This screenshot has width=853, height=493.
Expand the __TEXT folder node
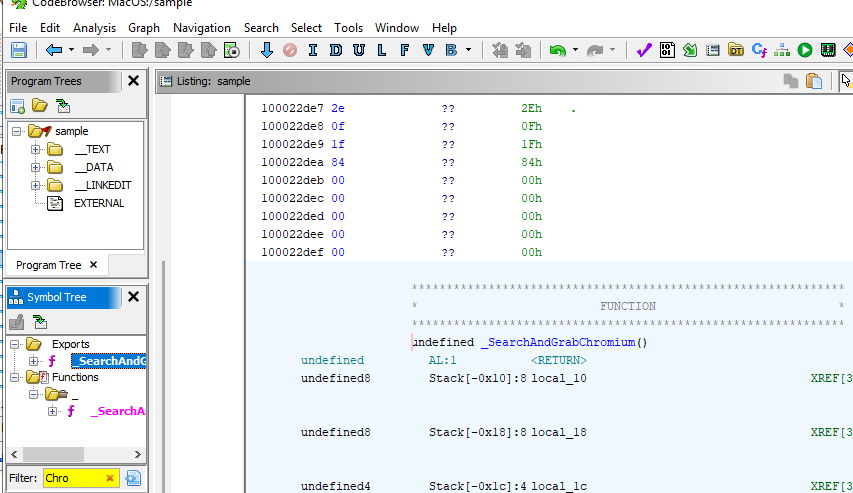36,149
